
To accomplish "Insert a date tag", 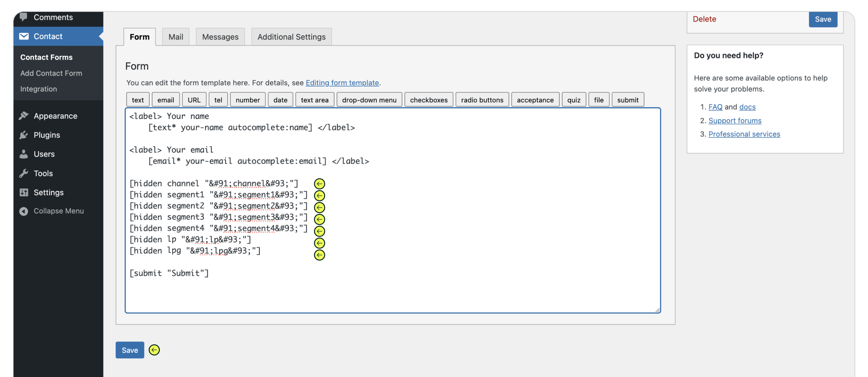I will point(280,100).
